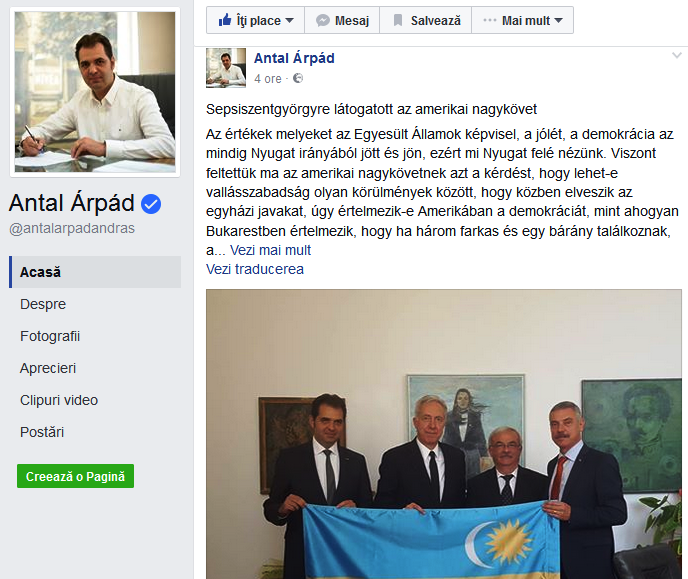This screenshot has width=688, height=579.
Task: Go to Fotografii in the sidebar
Action: 50,336
